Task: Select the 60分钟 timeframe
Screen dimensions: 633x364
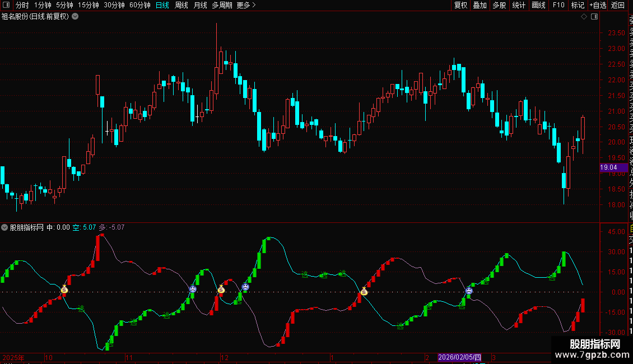Action: (139, 5)
